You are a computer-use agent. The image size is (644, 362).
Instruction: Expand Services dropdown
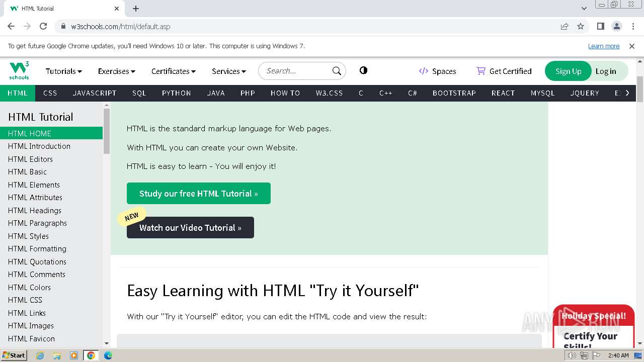[229, 71]
